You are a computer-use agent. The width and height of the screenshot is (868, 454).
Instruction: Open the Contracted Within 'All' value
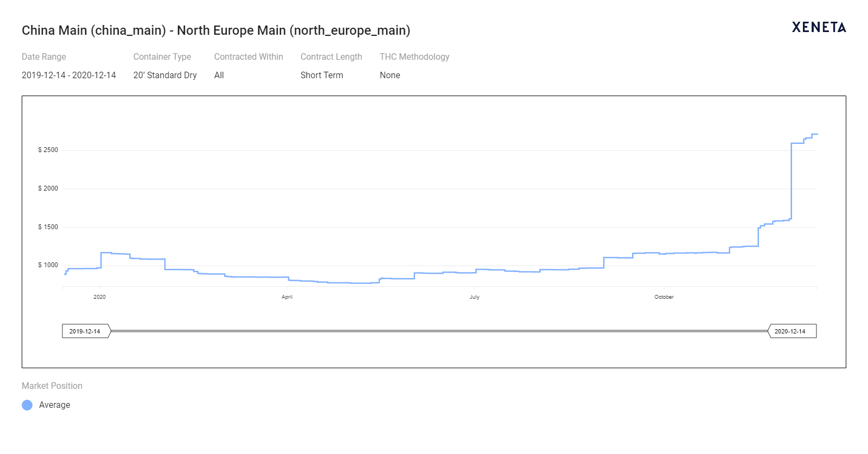(219, 75)
